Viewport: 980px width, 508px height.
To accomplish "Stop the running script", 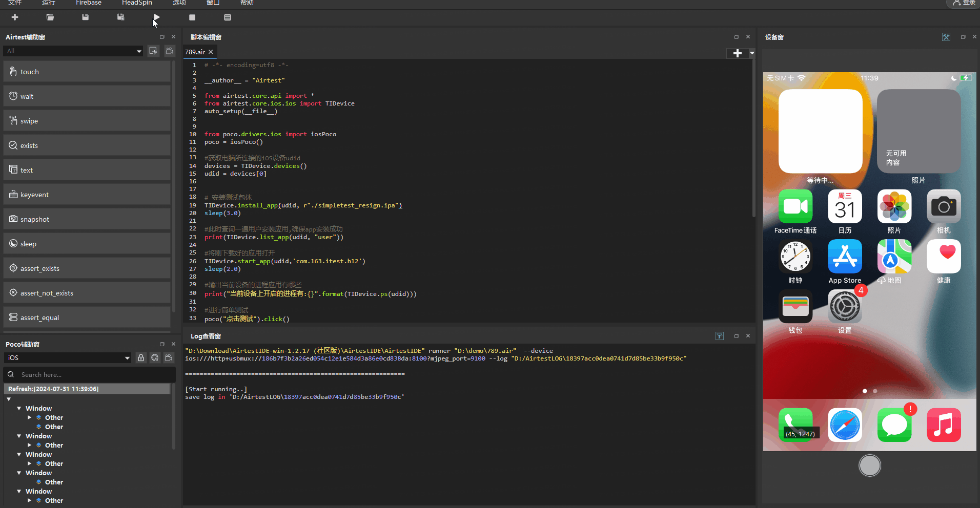I will (x=192, y=17).
